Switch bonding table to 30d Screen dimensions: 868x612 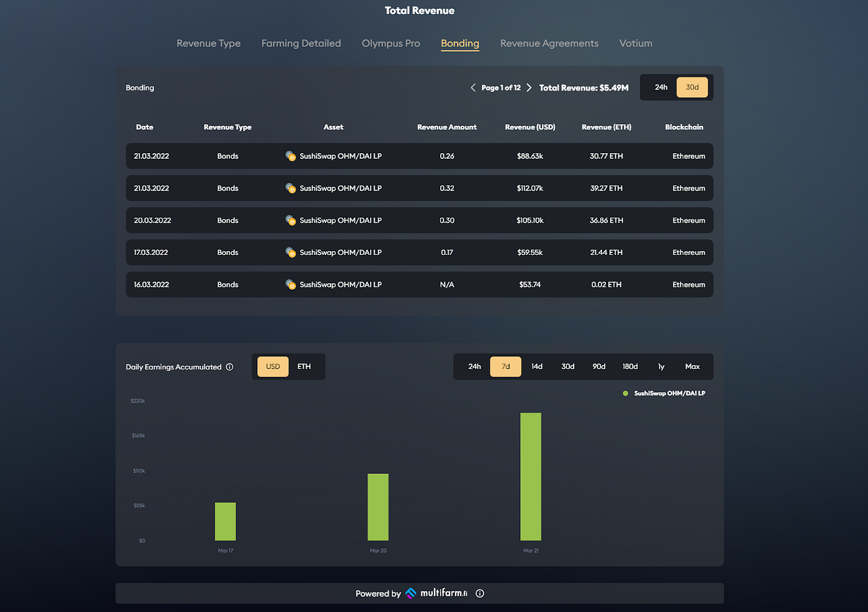[x=692, y=87]
